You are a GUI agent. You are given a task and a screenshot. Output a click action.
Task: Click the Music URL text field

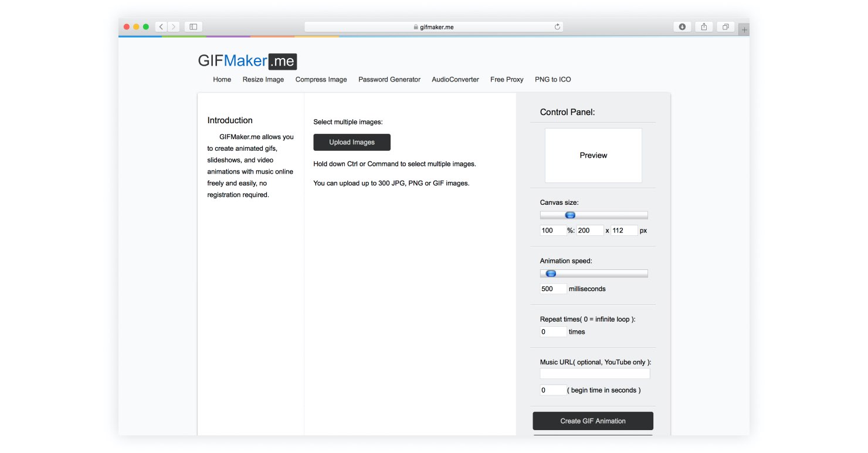point(595,374)
